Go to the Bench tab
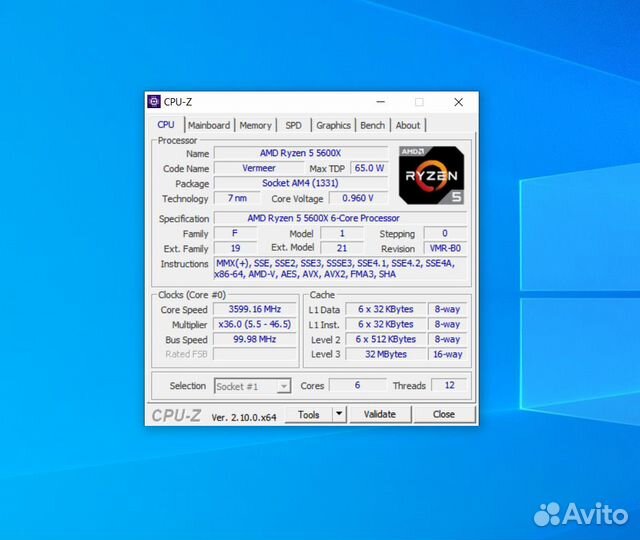The image size is (640, 540). click(373, 125)
